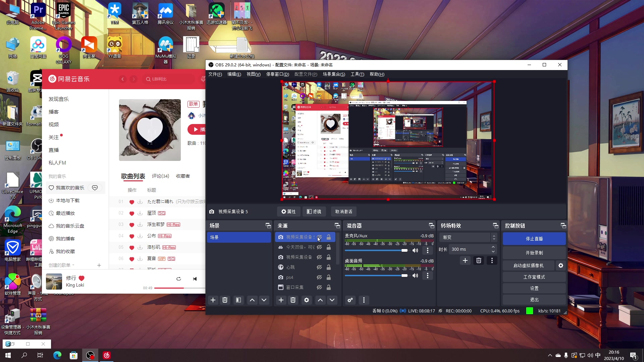Move scene down in Scenes panel
Screen dimensions: 644x362
pyautogui.click(x=264, y=300)
